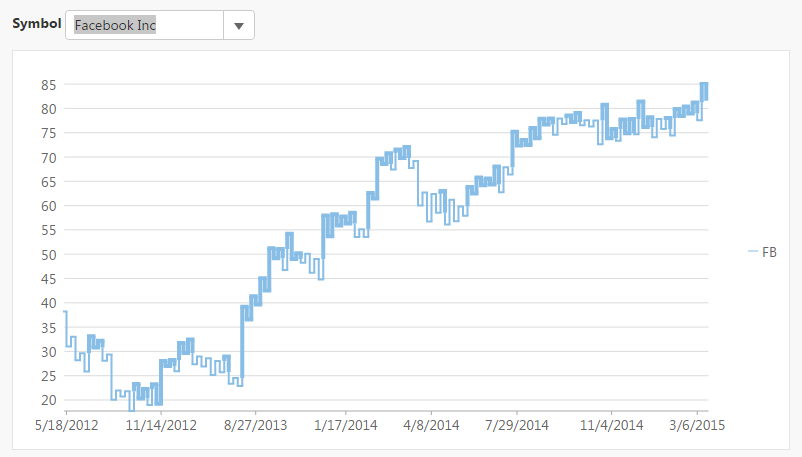Click the 11/14/2012 axis date label
Screen dimensions: 802x457
coord(161,425)
